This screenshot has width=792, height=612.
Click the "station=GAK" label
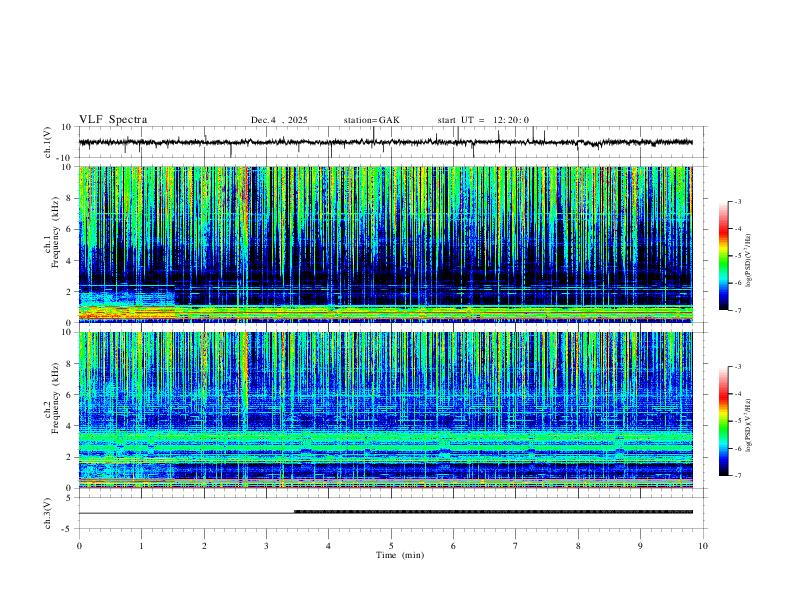pos(371,120)
